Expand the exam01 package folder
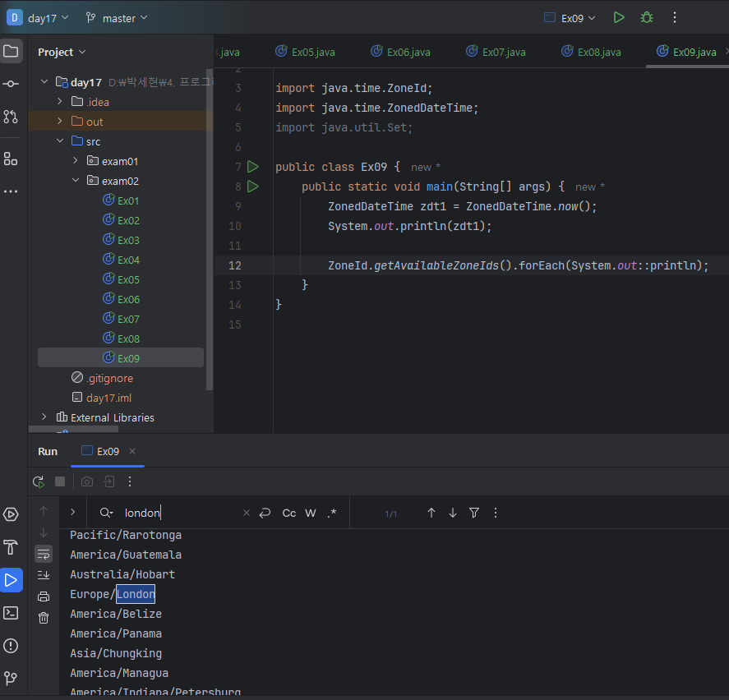The width and height of the screenshot is (729, 700). click(76, 161)
